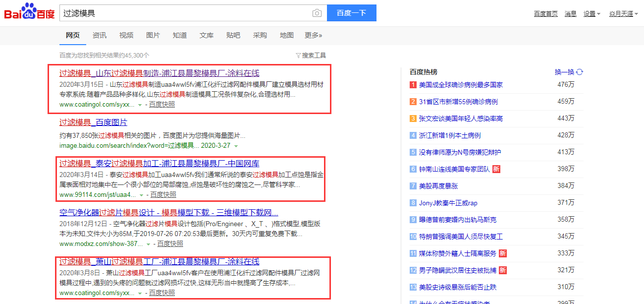Click the 消息 link at top right
644x304 pixels.
click(570, 13)
